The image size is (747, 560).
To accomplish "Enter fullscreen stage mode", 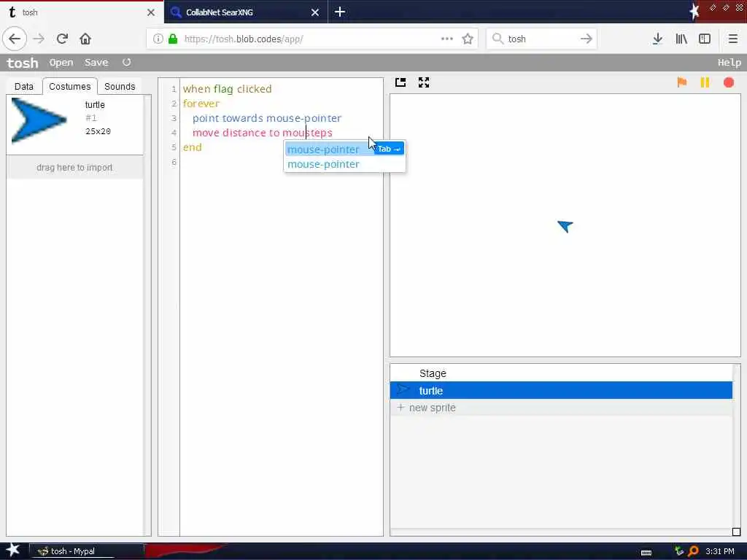I will pos(424,82).
